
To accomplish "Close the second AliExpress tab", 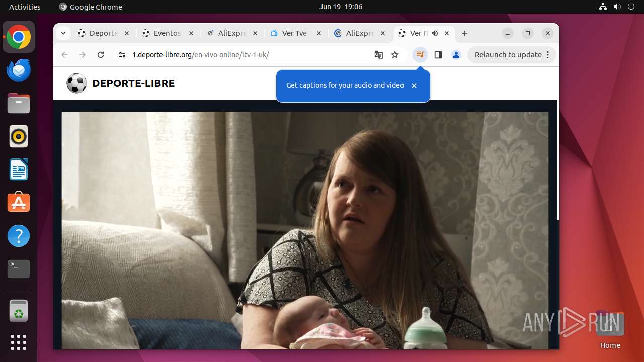I will 383,33.
